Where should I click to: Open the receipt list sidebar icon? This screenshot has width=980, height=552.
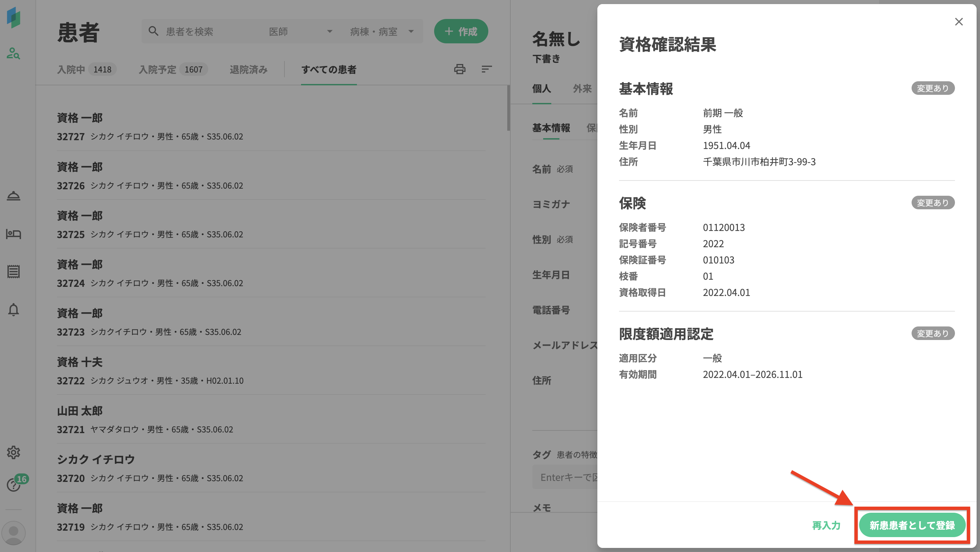pos(13,272)
